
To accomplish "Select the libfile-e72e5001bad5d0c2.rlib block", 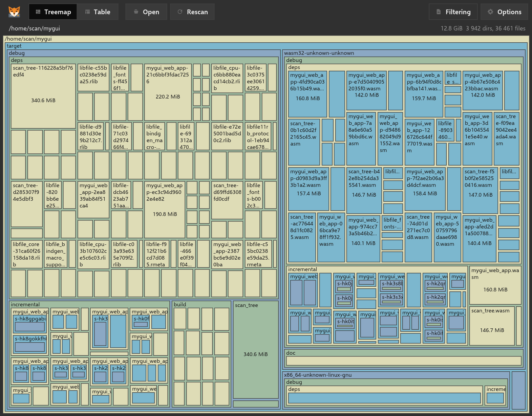I will coord(227,136).
